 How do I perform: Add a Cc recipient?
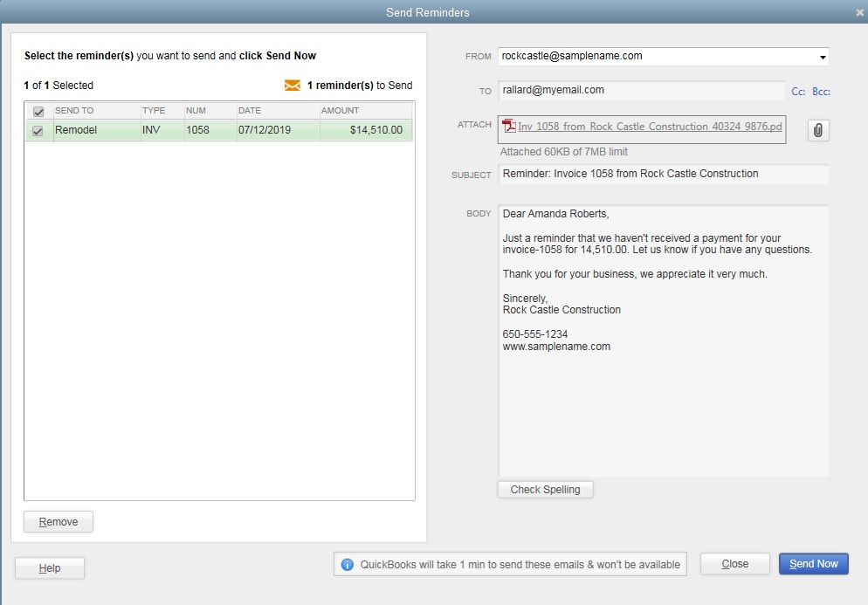tap(797, 92)
